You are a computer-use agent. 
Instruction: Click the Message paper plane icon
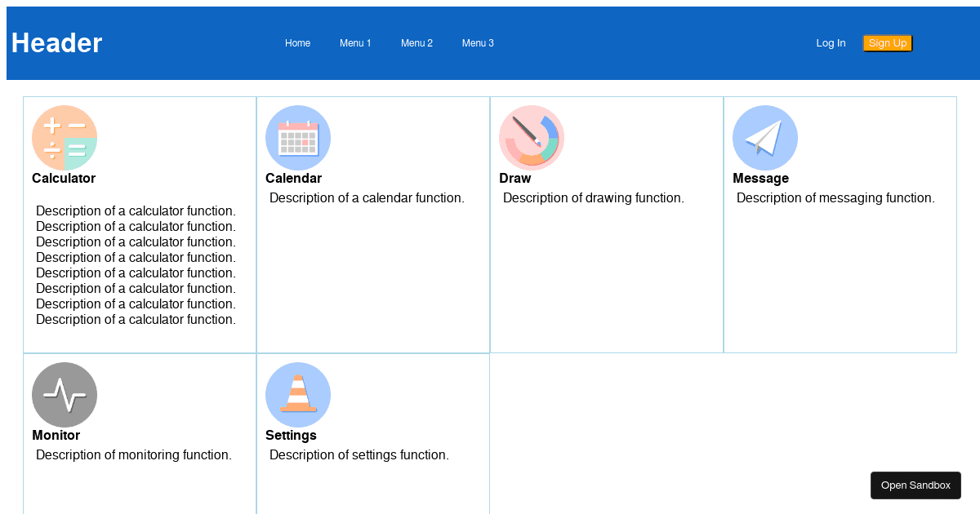(765, 138)
